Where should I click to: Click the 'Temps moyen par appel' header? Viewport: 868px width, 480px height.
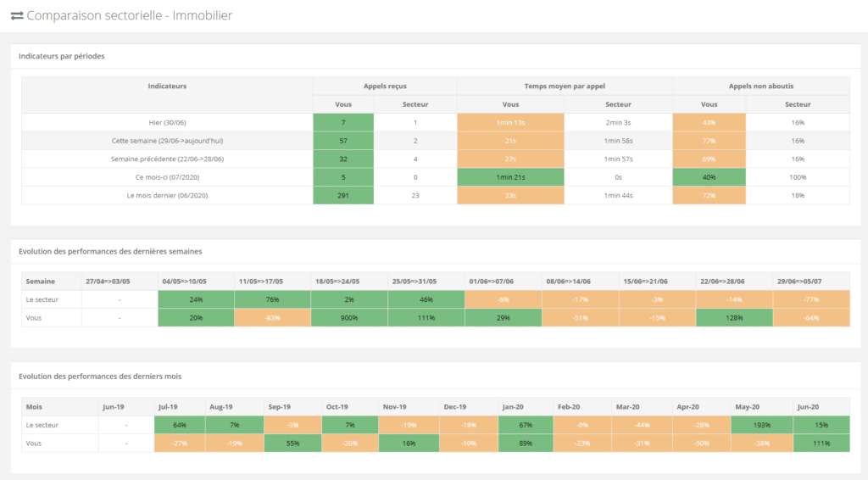pos(565,86)
